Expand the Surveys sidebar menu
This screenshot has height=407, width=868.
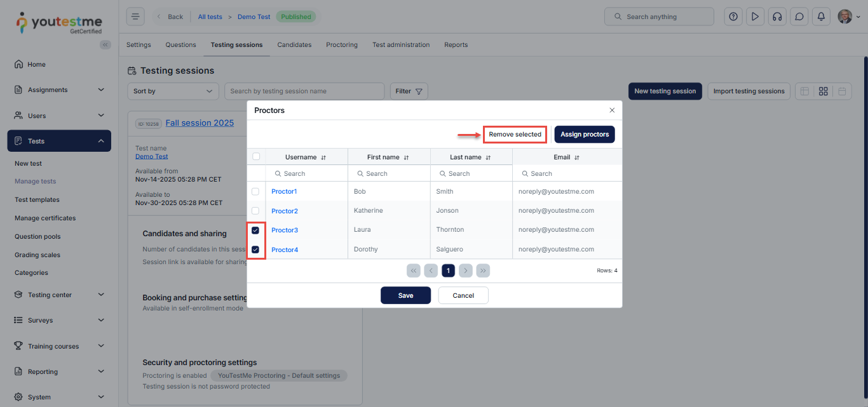click(59, 320)
